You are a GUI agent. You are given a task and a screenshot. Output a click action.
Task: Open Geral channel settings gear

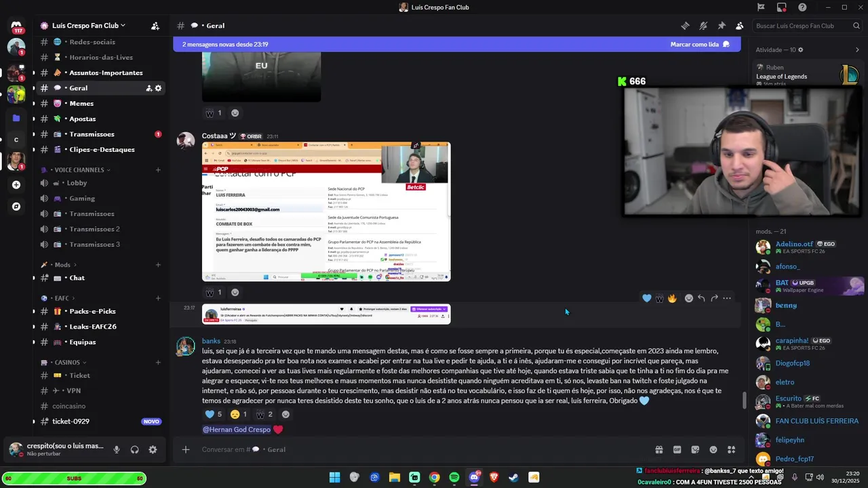(159, 88)
